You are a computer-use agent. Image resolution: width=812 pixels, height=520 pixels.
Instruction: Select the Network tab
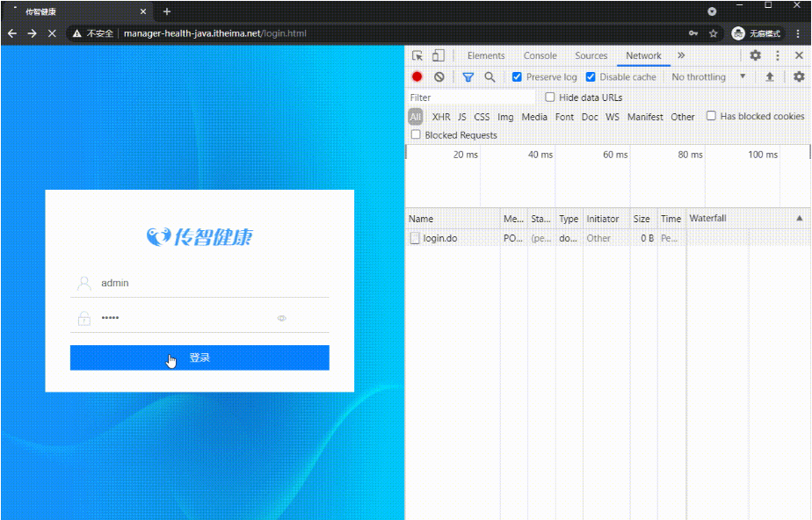pos(643,55)
